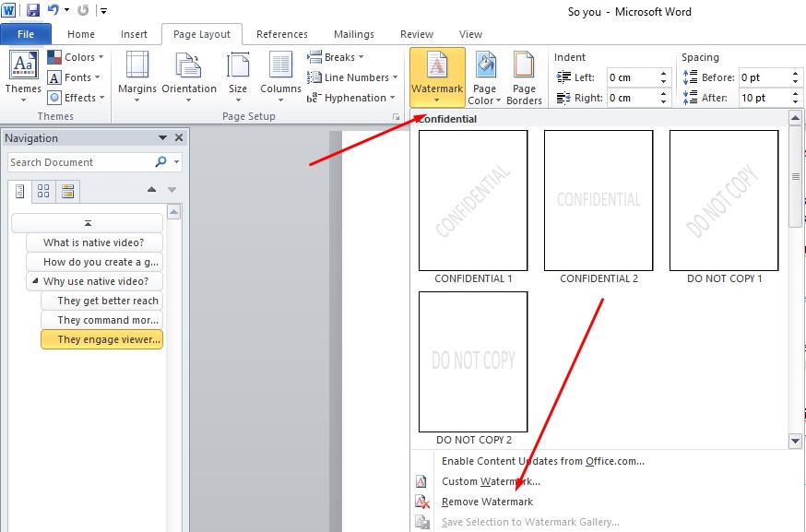Click the Watermark button in the ribbon

[437, 77]
